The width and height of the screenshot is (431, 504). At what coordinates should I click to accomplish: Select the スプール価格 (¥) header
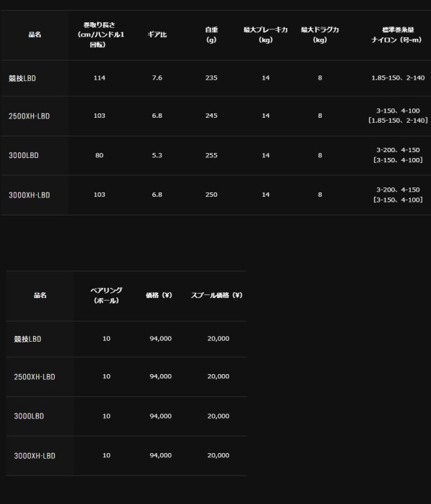(x=216, y=295)
